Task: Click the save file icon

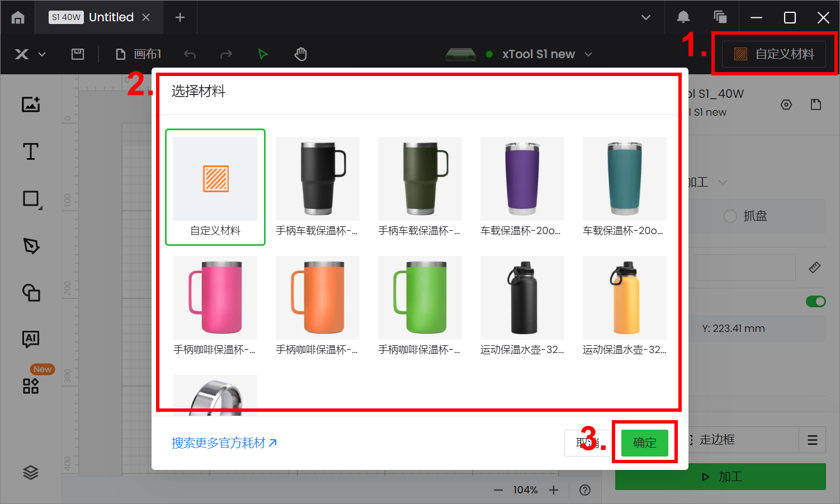Action: [x=78, y=54]
